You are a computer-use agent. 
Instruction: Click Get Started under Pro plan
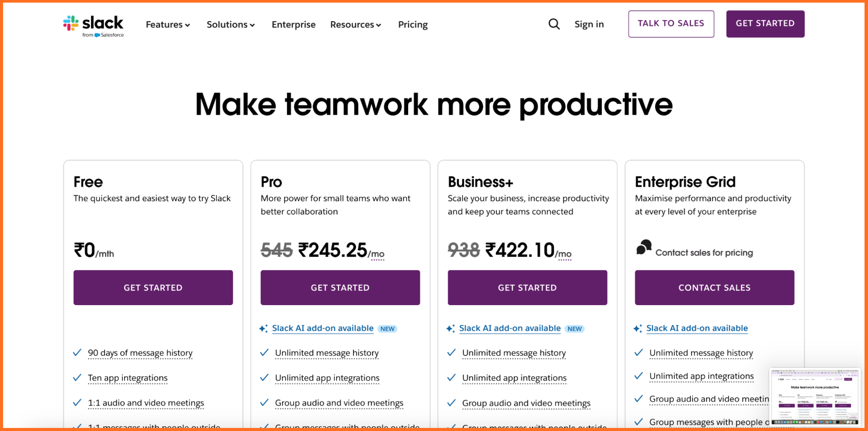(340, 287)
